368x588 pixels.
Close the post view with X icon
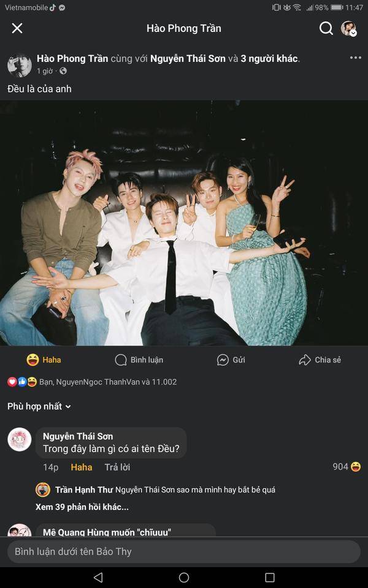coord(17,28)
